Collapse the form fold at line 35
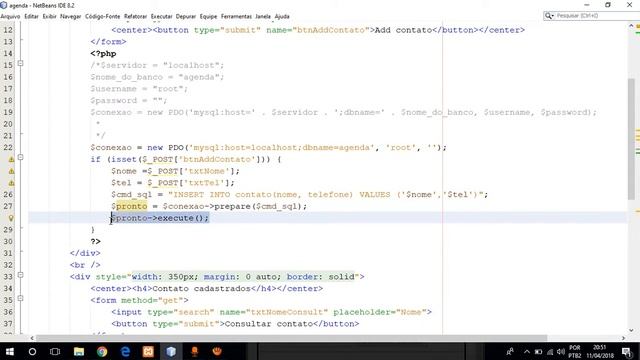Screen dimensions: 640x360 coord(20,298)
